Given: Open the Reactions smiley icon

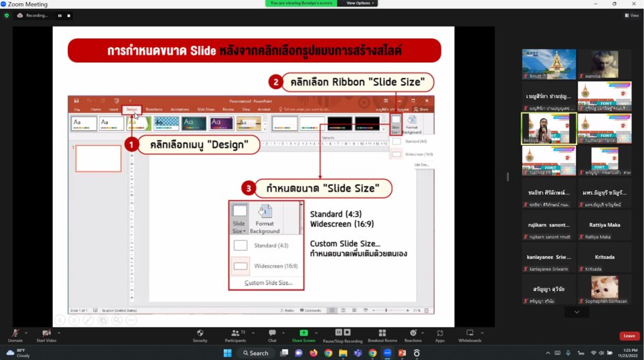Looking at the screenshot, I should 413,333.
